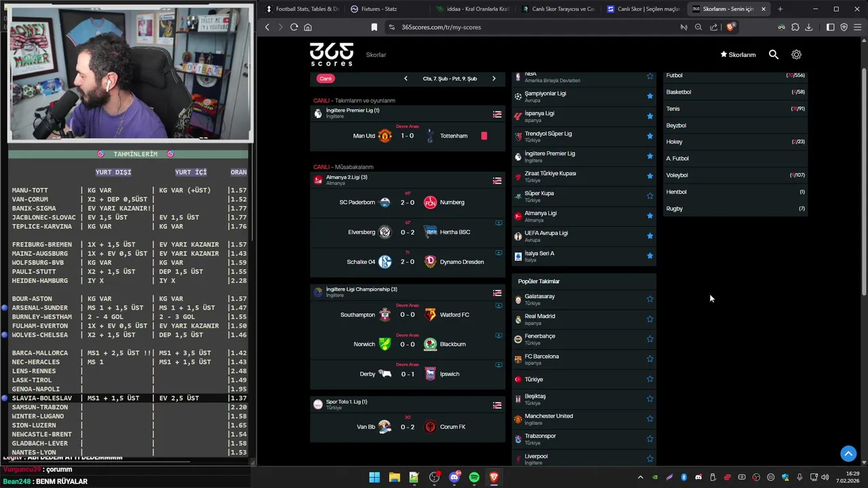Select Tenis in the sports list
Image resolution: width=868 pixels, height=488 pixels.
pos(735,108)
